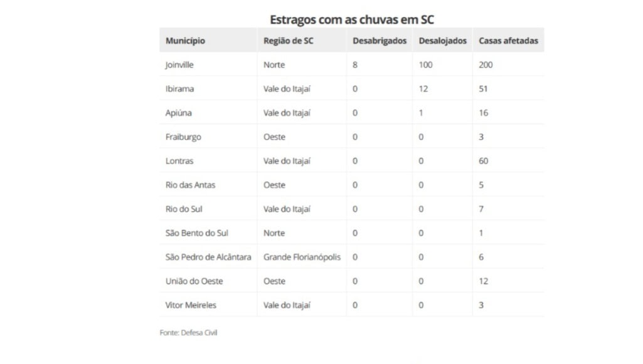Select the Rio das Antas cell

click(x=189, y=185)
